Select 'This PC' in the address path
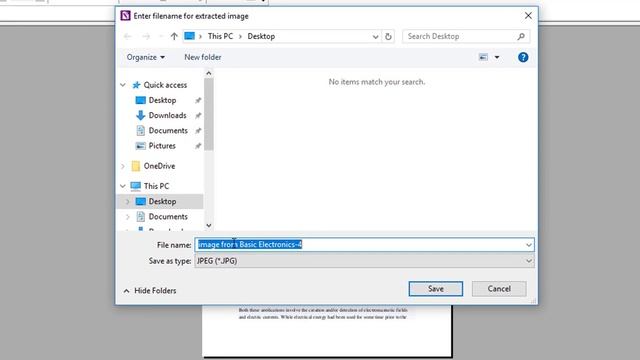 click(220, 36)
